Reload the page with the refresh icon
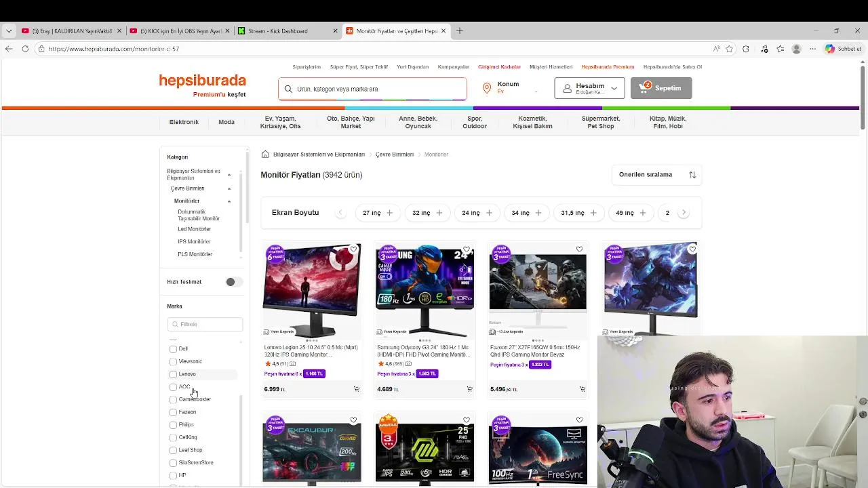The image size is (868, 488). pos(25,49)
